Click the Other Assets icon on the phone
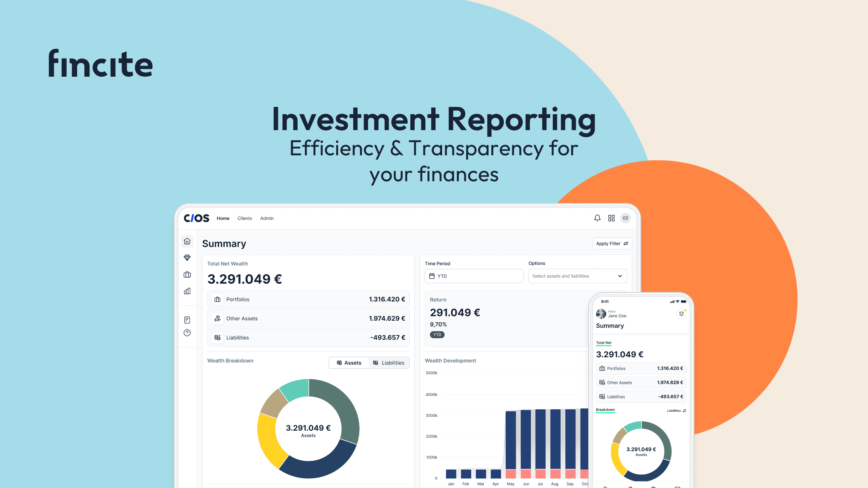This screenshot has height=488, width=868. click(602, 382)
